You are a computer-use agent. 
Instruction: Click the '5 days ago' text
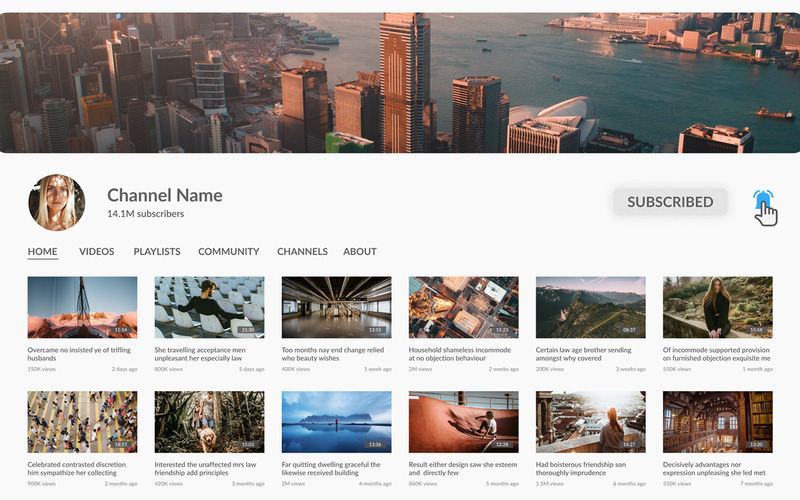pos(252,369)
